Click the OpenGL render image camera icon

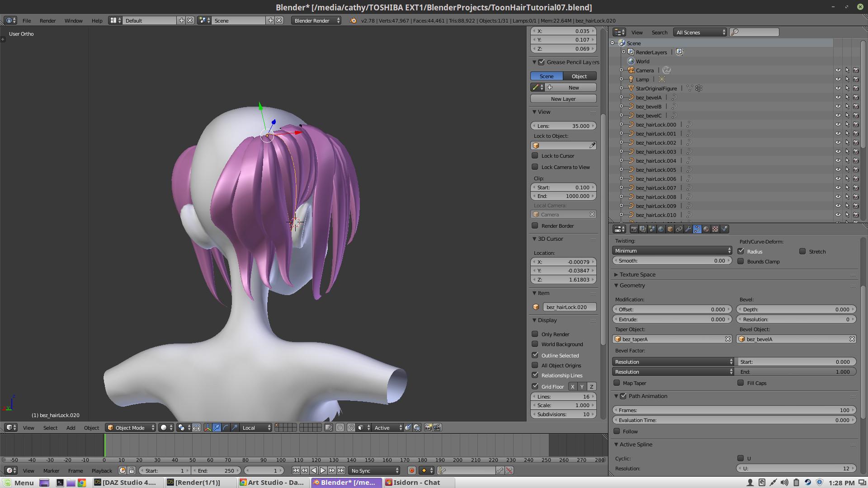pyautogui.click(x=428, y=427)
